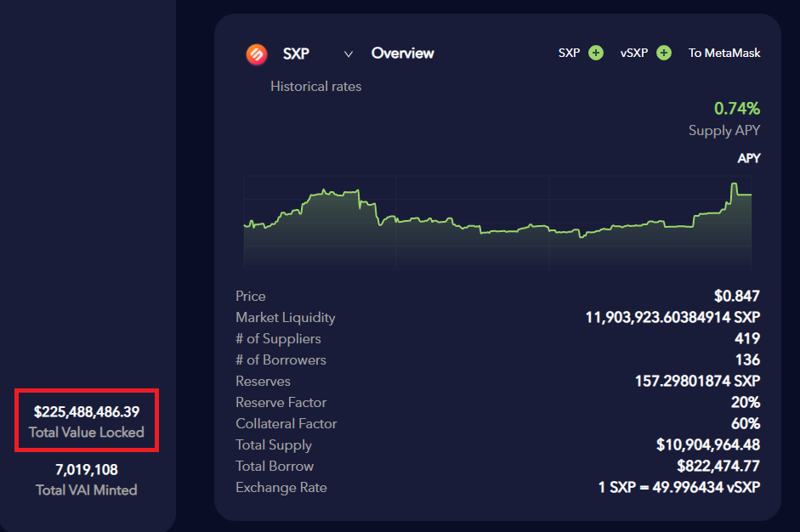This screenshot has height=532, width=800.
Task: Click the SXP token name in header
Action: pos(296,54)
